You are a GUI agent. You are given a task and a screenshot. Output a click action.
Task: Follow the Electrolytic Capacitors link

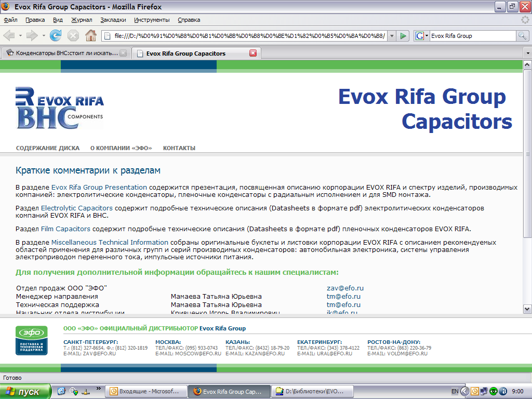tap(77, 208)
